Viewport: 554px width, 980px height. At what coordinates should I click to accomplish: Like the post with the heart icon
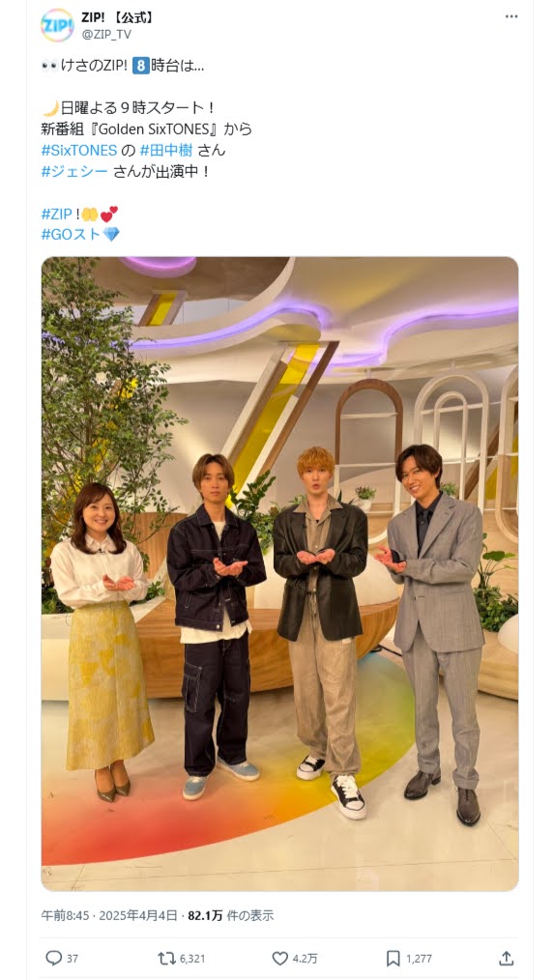(279, 958)
